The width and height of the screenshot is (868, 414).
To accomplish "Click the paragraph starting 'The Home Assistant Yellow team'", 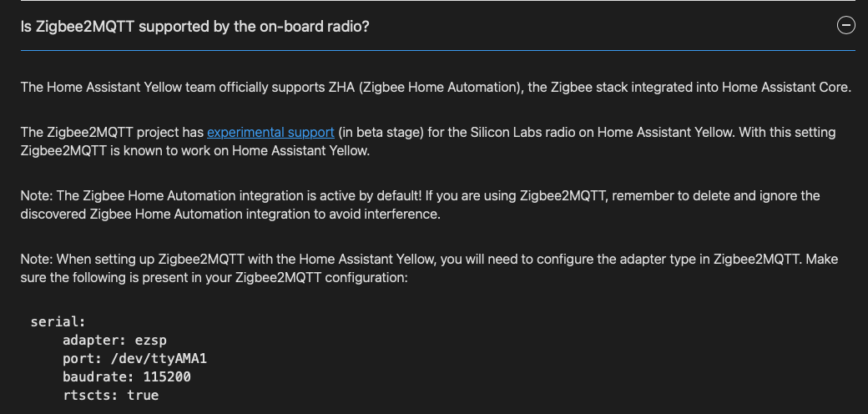I will (x=436, y=88).
